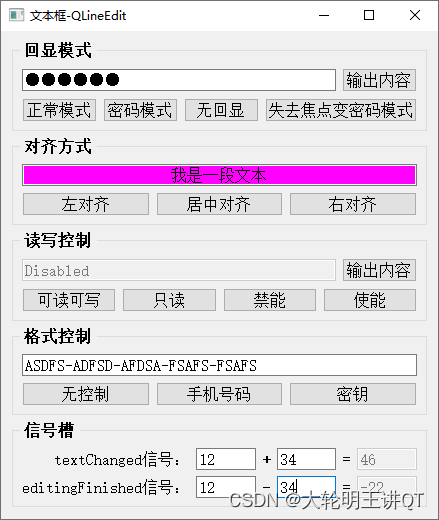
Task: Focus the password dots input field
Action: [x=179, y=80]
